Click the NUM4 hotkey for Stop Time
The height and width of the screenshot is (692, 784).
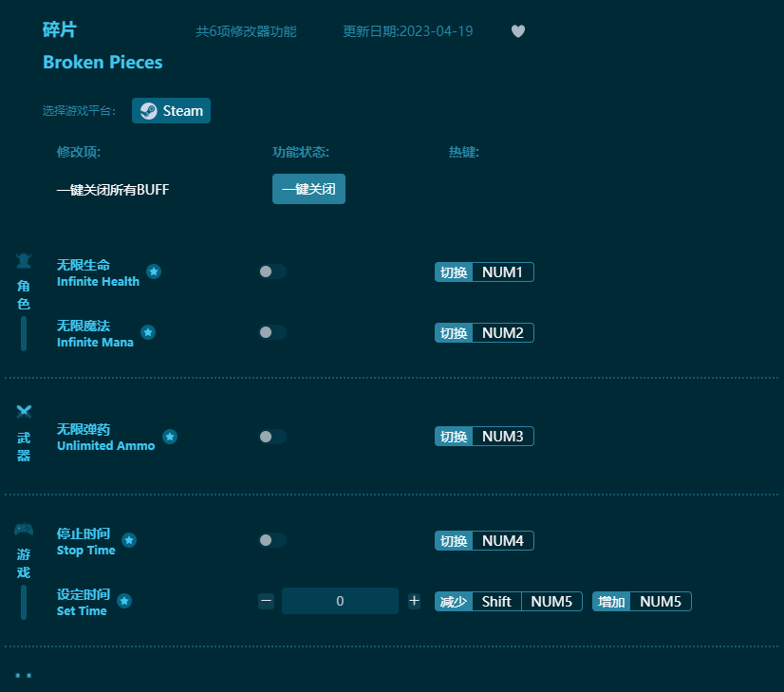point(502,540)
